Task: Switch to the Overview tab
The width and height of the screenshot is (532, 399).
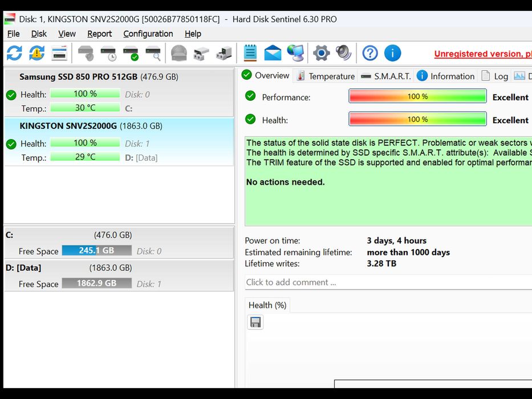Action: (x=266, y=75)
